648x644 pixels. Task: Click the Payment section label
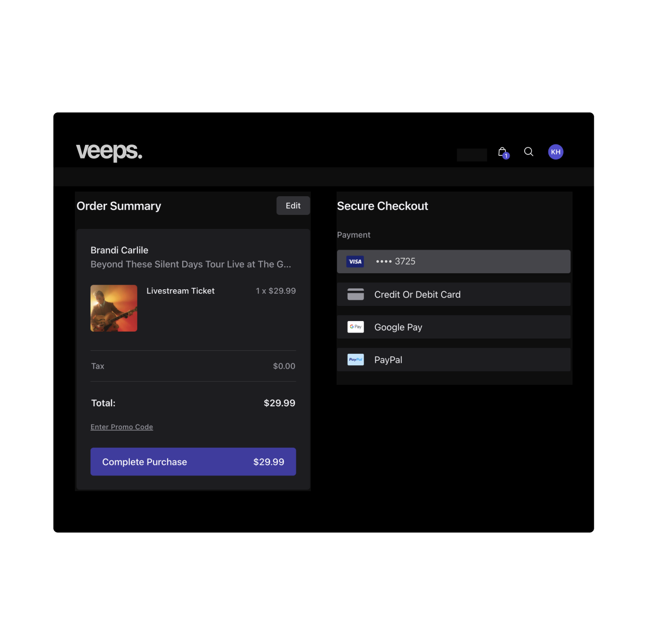point(354,235)
